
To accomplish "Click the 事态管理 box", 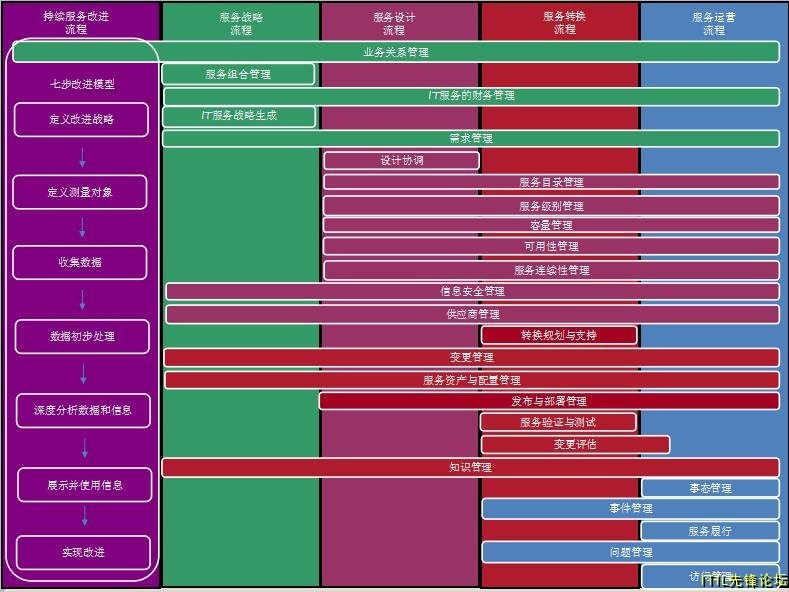I will tap(711, 488).
